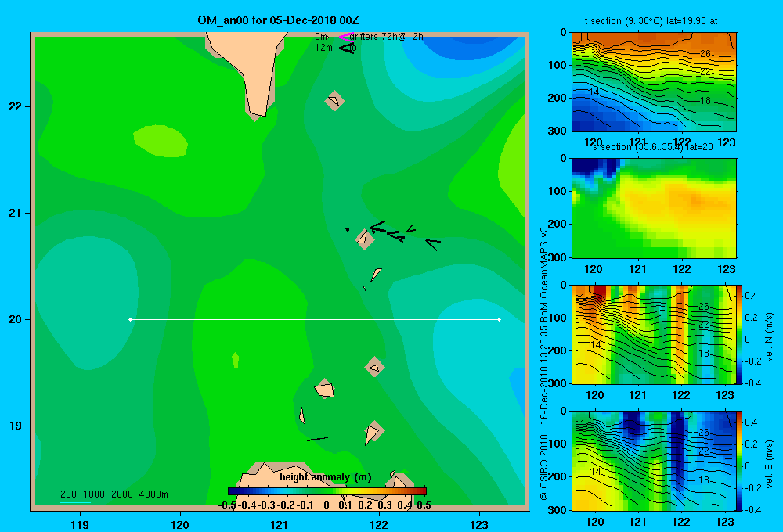Click the "12m" drifter depth legend label
783x532 pixels.
click(323, 48)
